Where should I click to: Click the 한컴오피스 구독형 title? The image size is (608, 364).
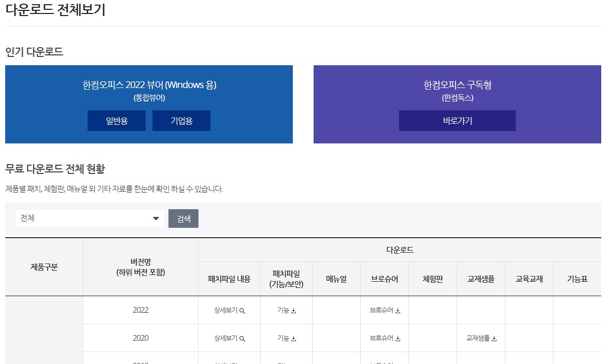click(457, 85)
